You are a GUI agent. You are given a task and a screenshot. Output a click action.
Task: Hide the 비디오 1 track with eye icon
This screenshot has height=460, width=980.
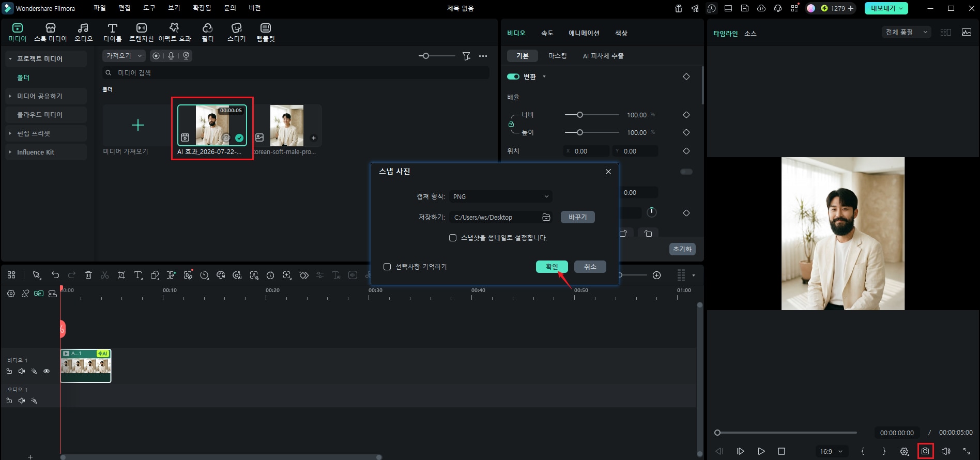pyautogui.click(x=47, y=371)
